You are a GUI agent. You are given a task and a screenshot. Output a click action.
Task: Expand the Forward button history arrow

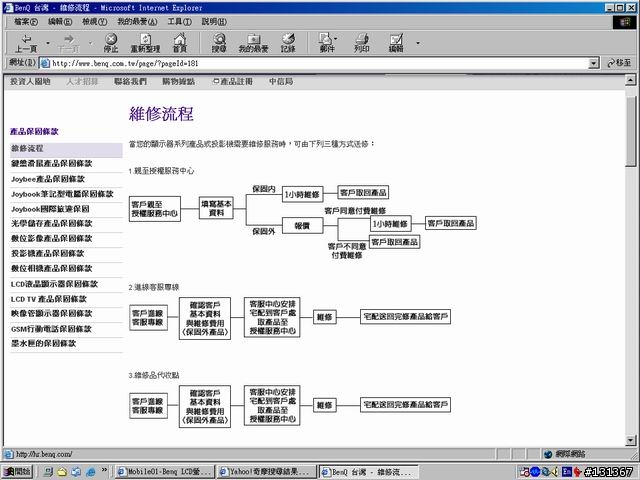click(x=90, y=43)
